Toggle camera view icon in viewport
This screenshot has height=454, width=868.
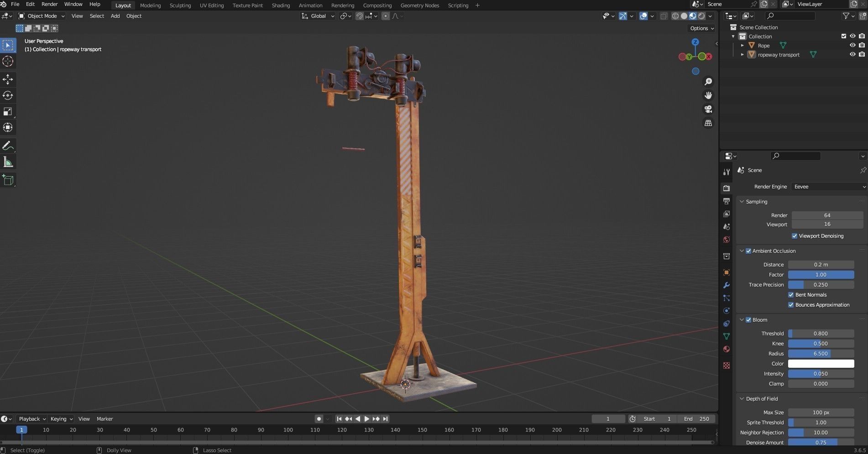[x=708, y=109]
